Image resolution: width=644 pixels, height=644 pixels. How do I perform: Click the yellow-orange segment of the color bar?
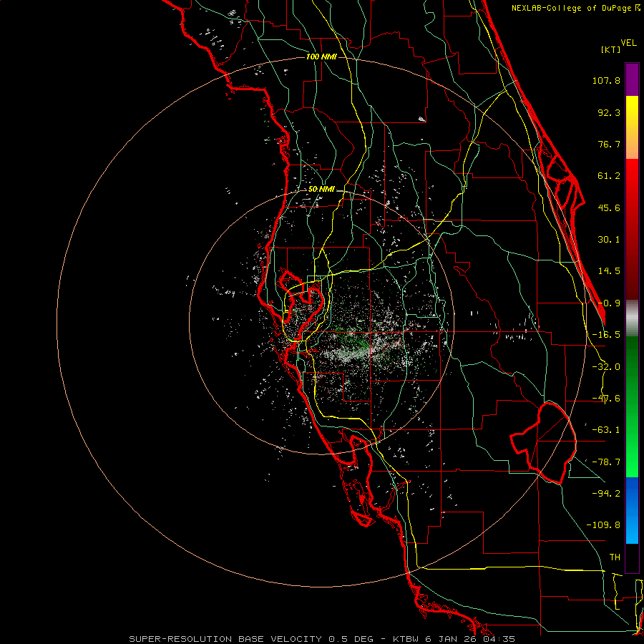632,127
